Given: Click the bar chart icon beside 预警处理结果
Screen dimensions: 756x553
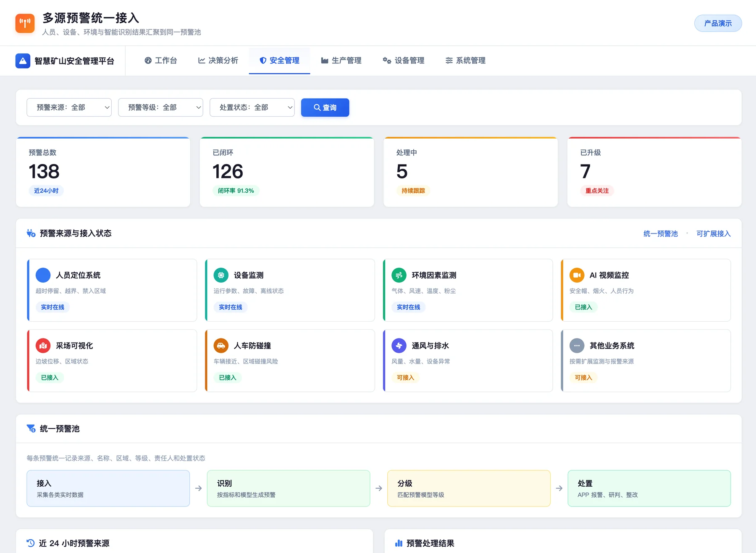Looking at the screenshot, I should pos(399,543).
